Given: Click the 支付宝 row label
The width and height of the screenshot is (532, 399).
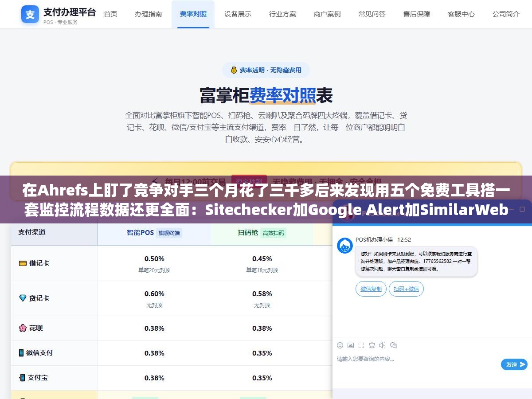Looking at the screenshot, I should point(38,378).
